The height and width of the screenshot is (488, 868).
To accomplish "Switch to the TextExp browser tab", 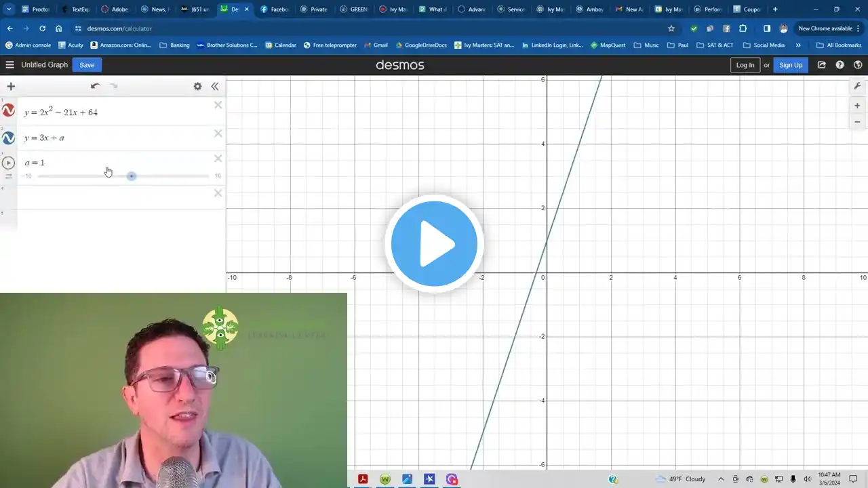I will click(75, 9).
